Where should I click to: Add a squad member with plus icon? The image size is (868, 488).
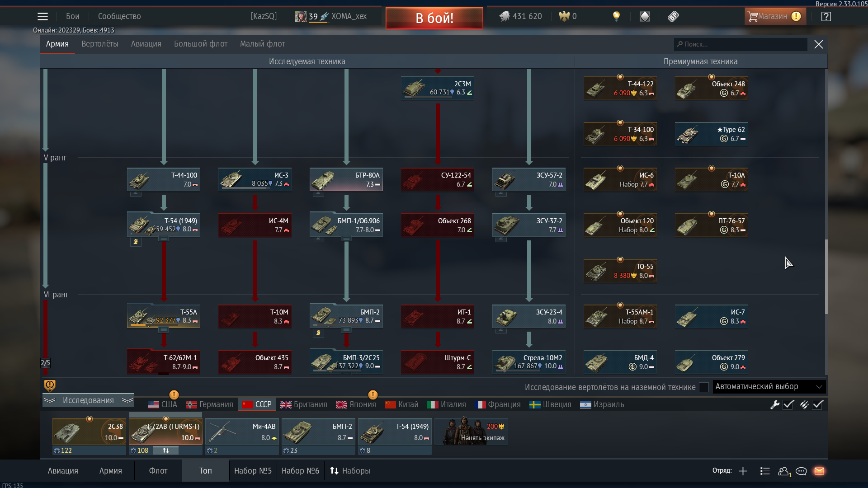[x=743, y=471]
